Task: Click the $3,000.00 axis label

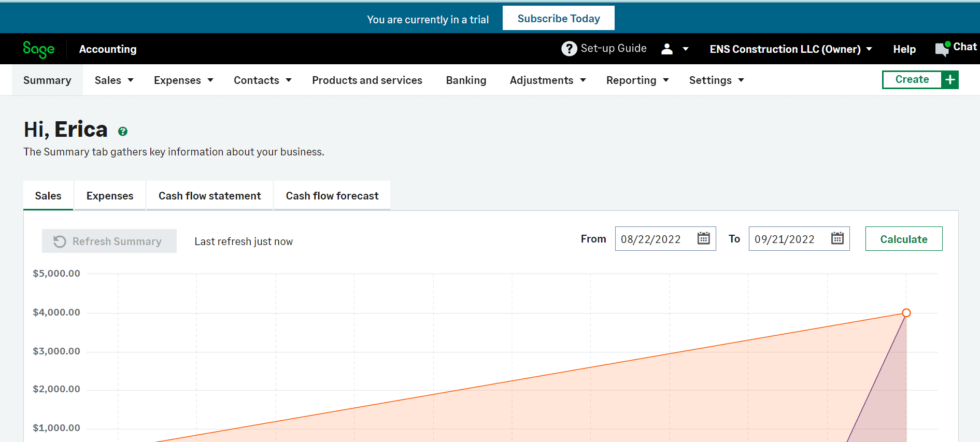Action: coord(56,351)
